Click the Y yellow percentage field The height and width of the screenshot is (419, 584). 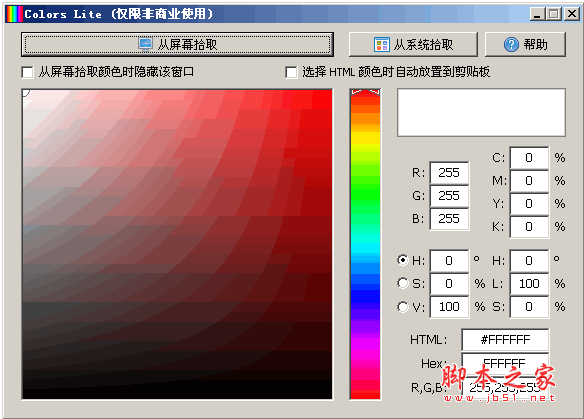529,204
